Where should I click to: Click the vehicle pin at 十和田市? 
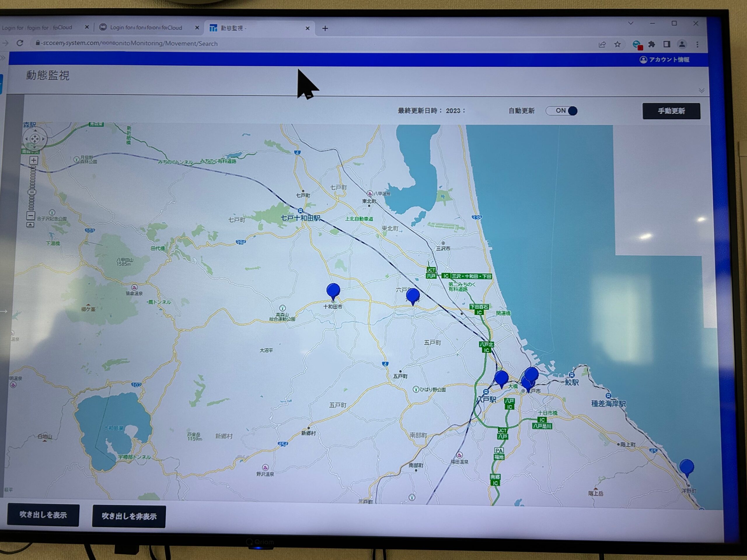(x=333, y=291)
